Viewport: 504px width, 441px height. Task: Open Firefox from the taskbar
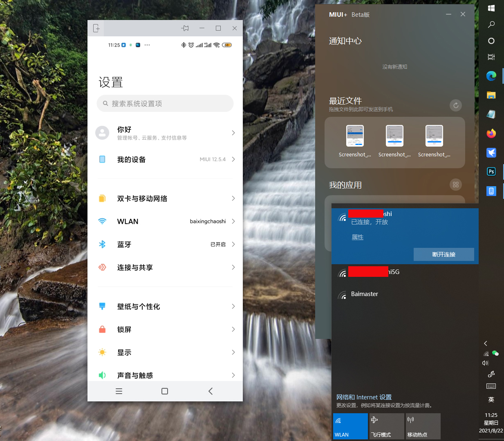(491, 134)
